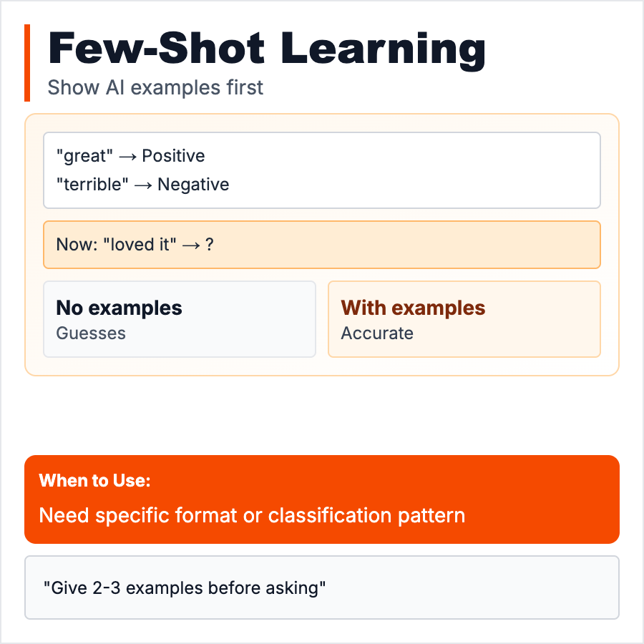Select the Positive label
This screenshot has width=644, height=644.
tap(173, 156)
